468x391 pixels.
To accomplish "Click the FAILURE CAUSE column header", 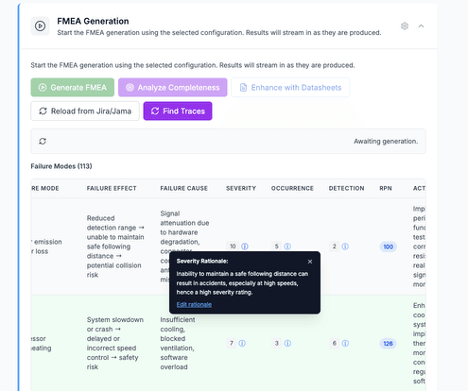I will [184, 188].
